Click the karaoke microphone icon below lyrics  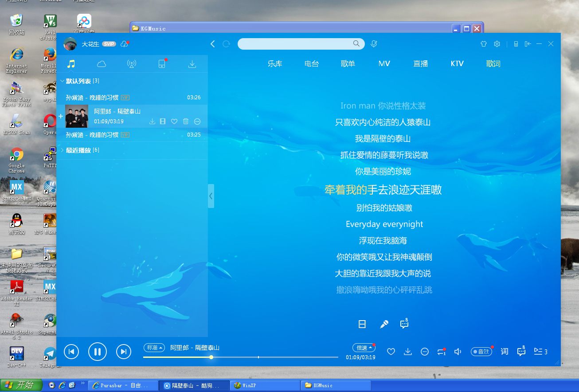pos(384,324)
